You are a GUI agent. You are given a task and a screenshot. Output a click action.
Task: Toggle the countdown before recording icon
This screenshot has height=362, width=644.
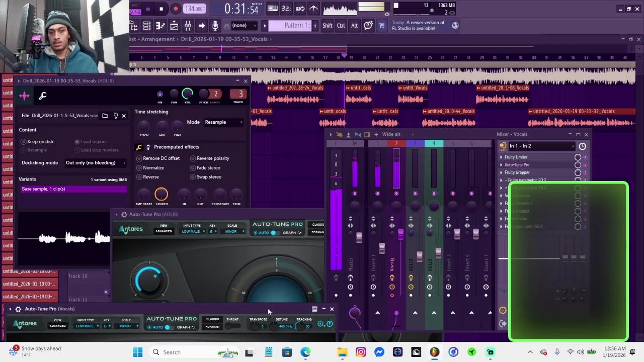tap(286, 8)
